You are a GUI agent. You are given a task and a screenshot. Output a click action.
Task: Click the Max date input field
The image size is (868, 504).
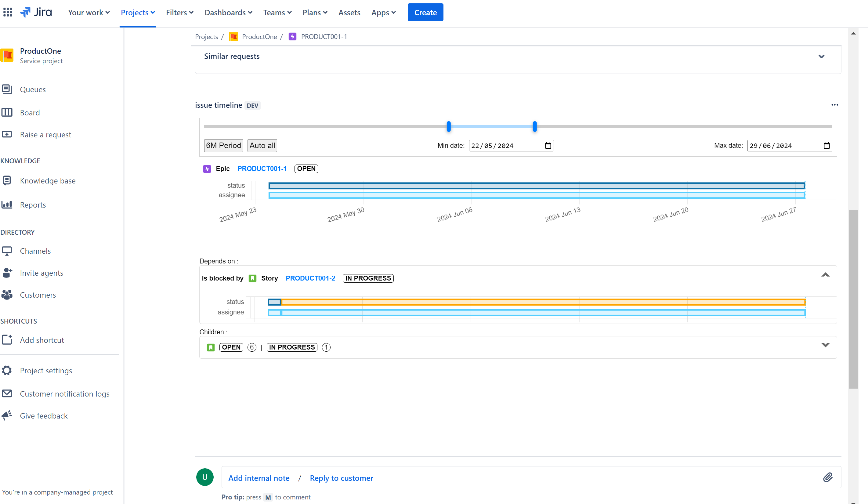tap(790, 146)
